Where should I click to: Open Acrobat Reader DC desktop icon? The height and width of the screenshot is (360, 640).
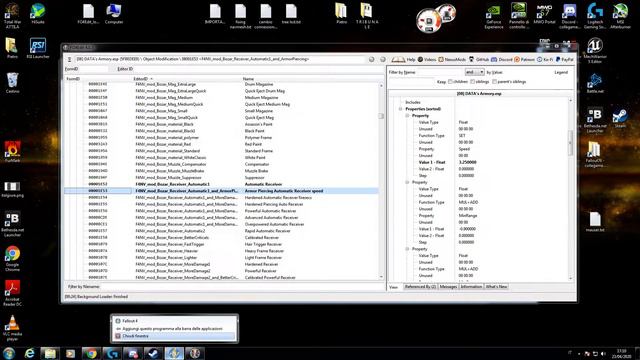click(x=12, y=293)
